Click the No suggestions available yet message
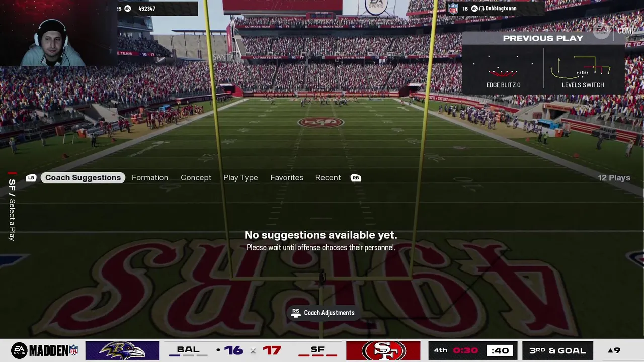 pyautogui.click(x=320, y=235)
